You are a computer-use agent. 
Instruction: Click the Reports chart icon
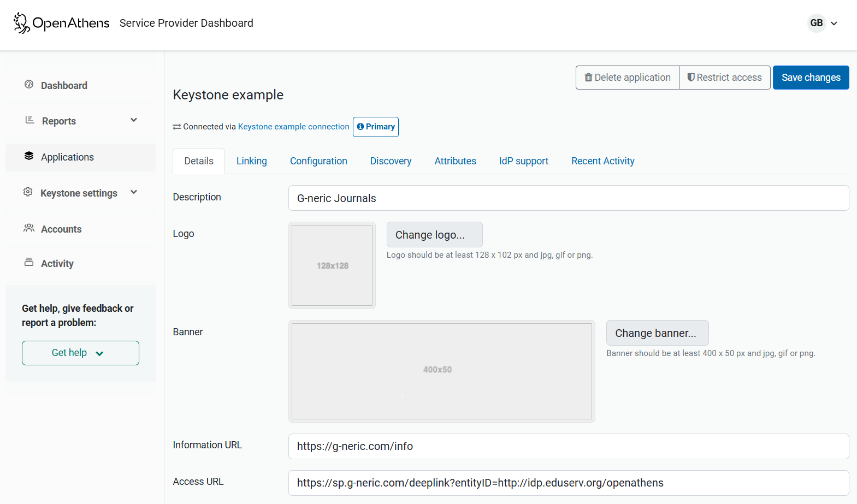tap(29, 120)
